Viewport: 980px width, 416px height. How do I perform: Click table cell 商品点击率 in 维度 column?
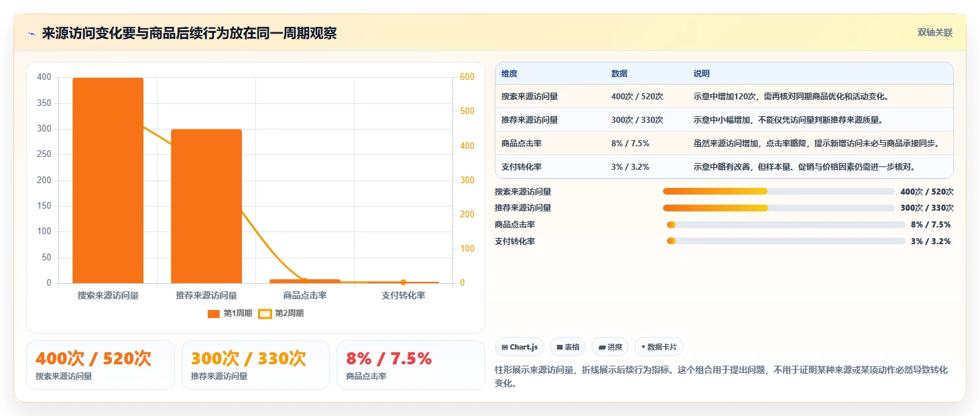[x=522, y=144]
